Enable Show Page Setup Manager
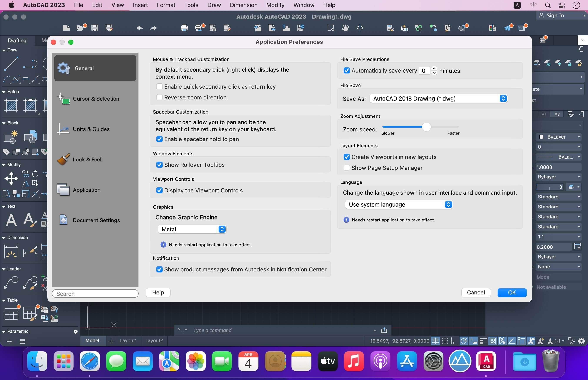Viewport: 588px width, 380px height. click(347, 168)
